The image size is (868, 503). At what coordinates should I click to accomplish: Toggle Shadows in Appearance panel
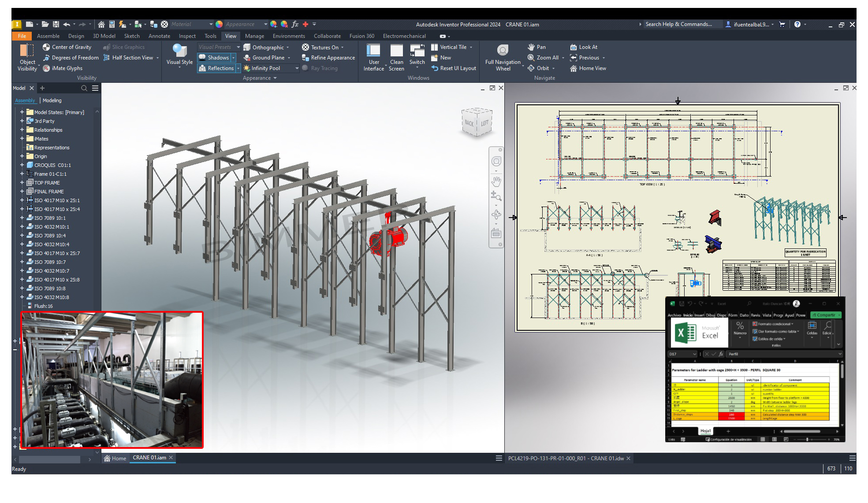[214, 58]
